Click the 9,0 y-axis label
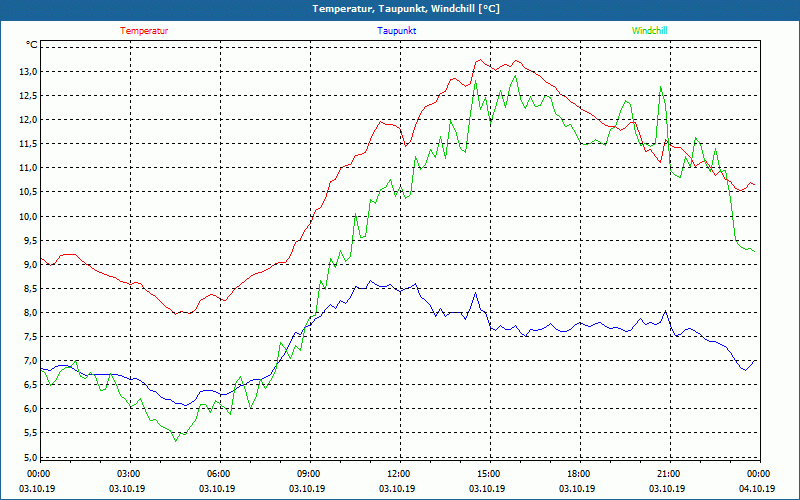The height and width of the screenshot is (500, 800). pos(31,264)
